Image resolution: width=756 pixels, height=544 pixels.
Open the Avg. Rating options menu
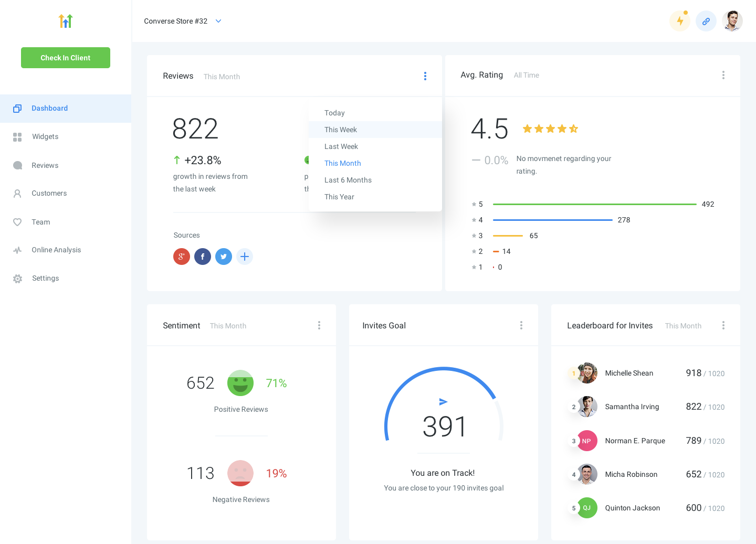(723, 75)
